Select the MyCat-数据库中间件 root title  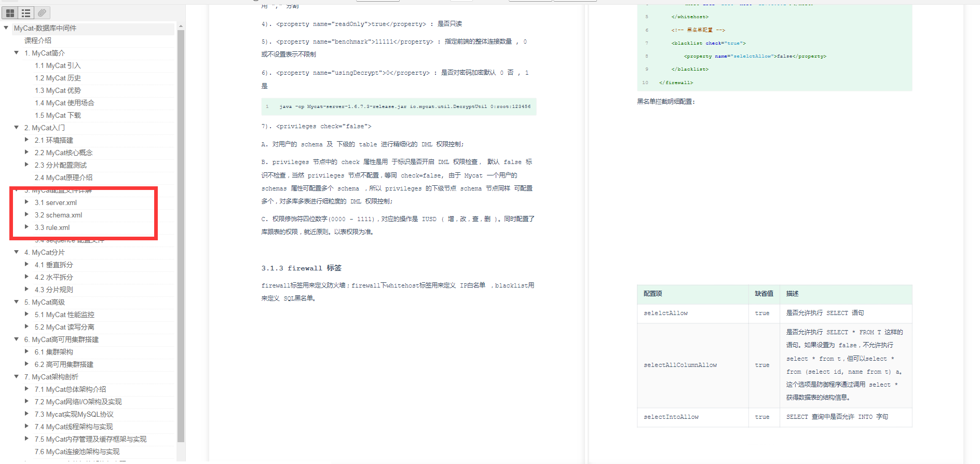coord(45,28)
